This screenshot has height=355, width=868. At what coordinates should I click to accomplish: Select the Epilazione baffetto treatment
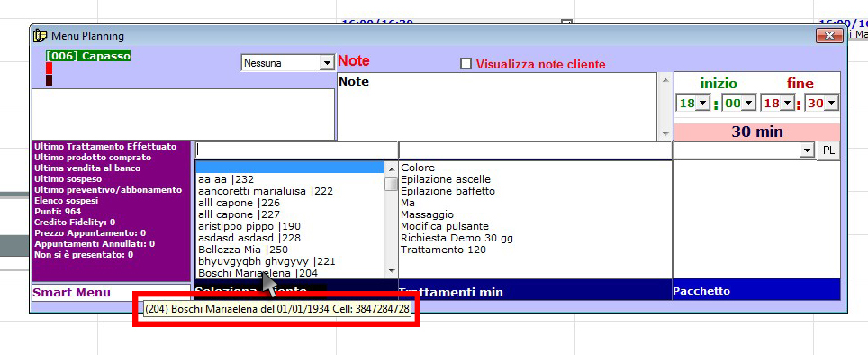coord(448,191)
